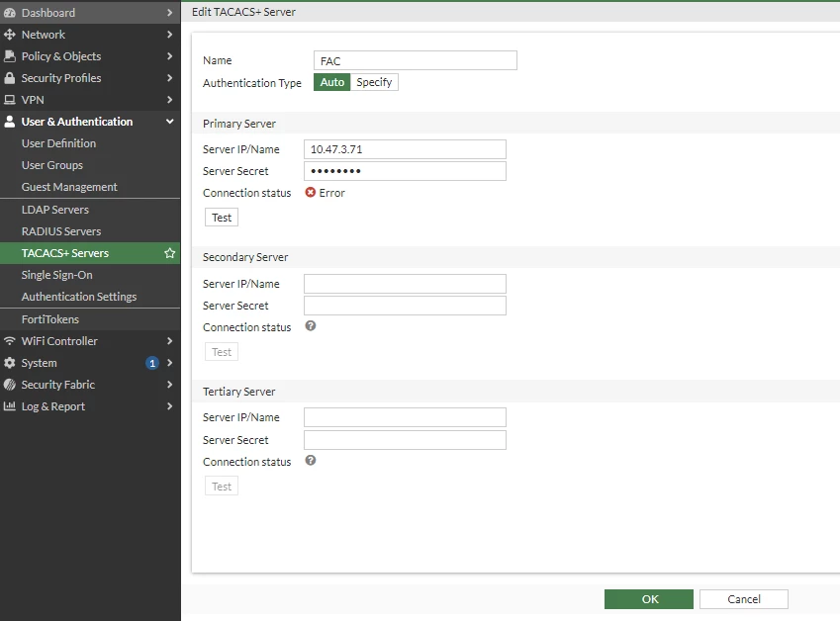Expand Security Fabric chevron
The height and width of the screenshot is (621, 840).
pyautogui.click(x=169, y=385)
